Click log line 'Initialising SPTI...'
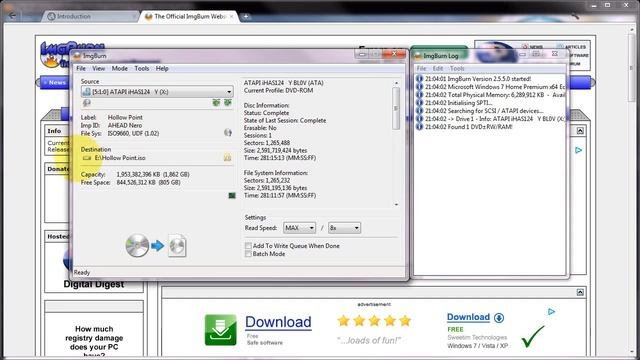The image size is (640, 360). [x=458, y=103]
